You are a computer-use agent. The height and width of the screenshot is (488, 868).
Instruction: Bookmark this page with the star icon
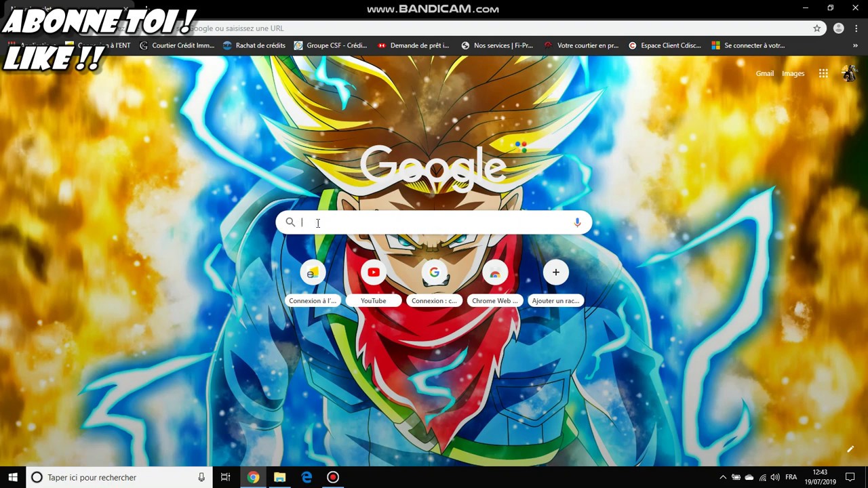click(x=817, y=28)
